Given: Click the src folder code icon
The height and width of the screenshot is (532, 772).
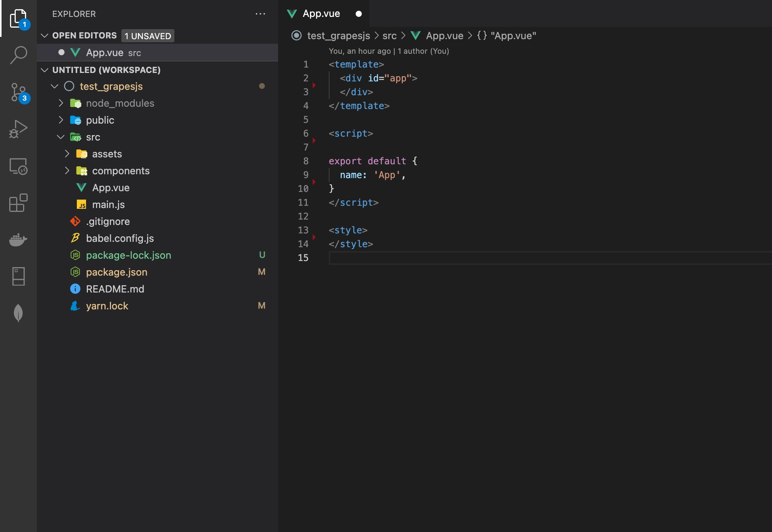Looking at the screenshot, I should click(76, 137).
